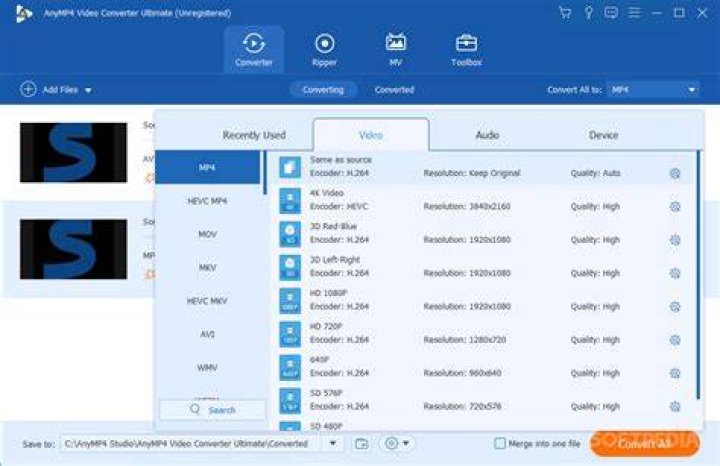Open settings gear for 4K Video

(675, 207)
